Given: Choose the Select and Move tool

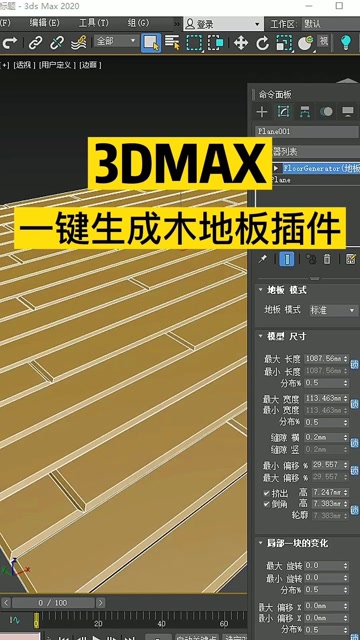Looking at the screenshot, I should click(x=241, y=43).
